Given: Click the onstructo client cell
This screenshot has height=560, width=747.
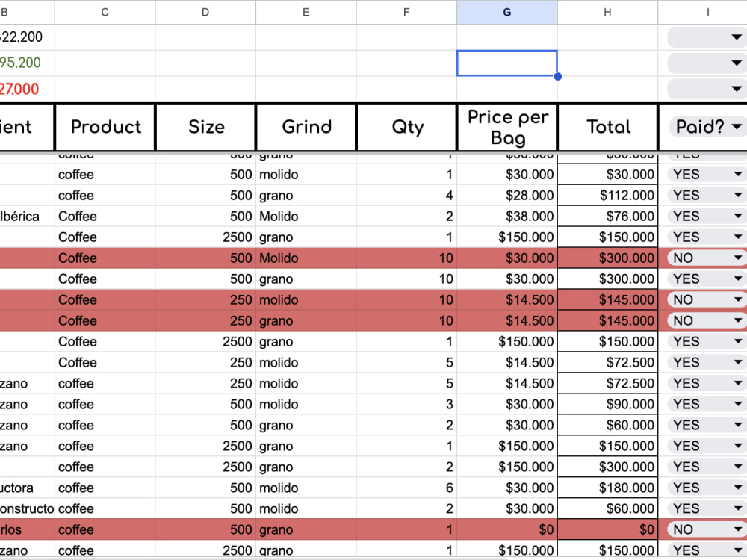Looking at the screenshot, I should coord(27,508).
